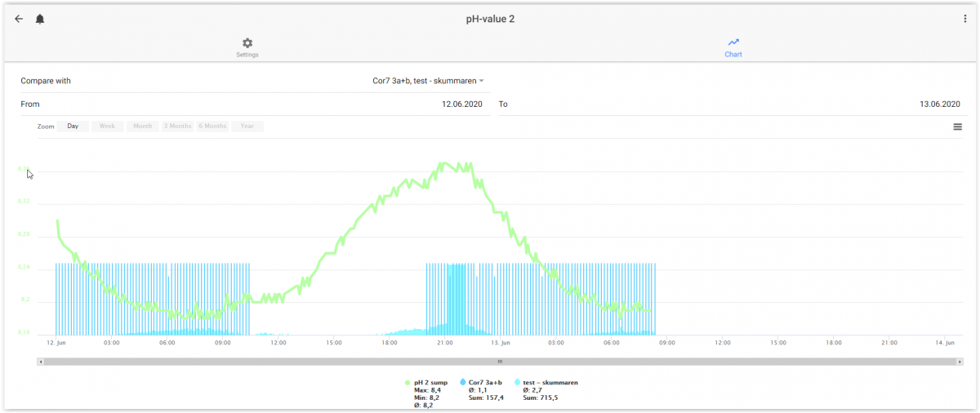This screenshot has height=413, width=980.
Task: Open the chart hamburger export menu
Action: [x=958, y=127]
